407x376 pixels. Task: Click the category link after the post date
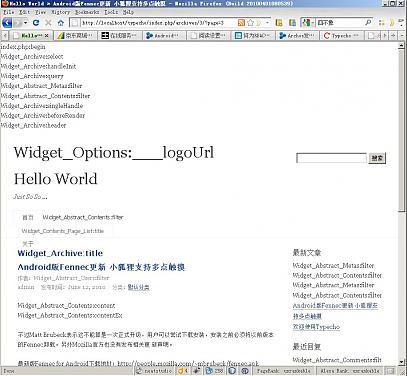(x=138, y=287)
